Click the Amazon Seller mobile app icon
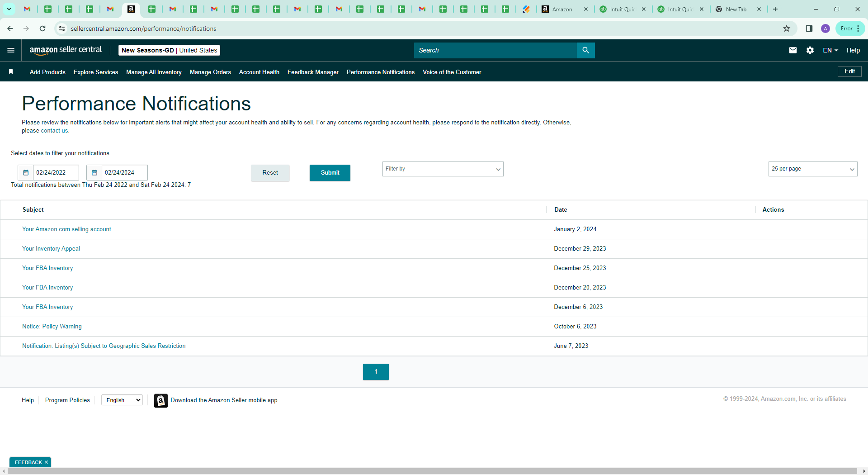Screen dimensions: 868x475 coord(160,400)
